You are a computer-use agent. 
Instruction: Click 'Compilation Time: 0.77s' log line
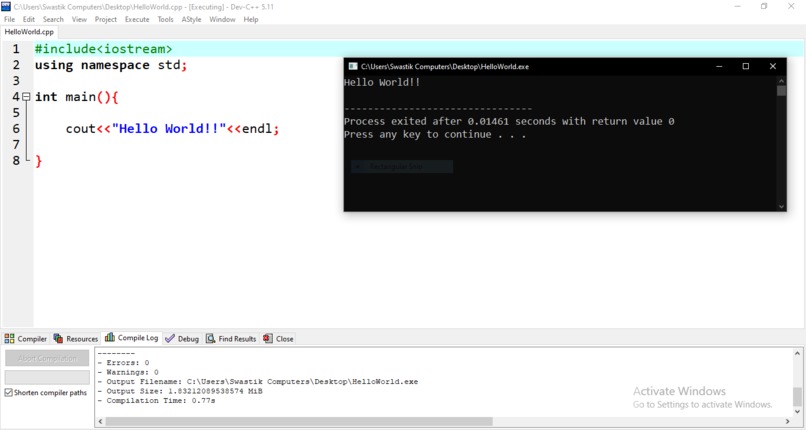click(156, 400)
